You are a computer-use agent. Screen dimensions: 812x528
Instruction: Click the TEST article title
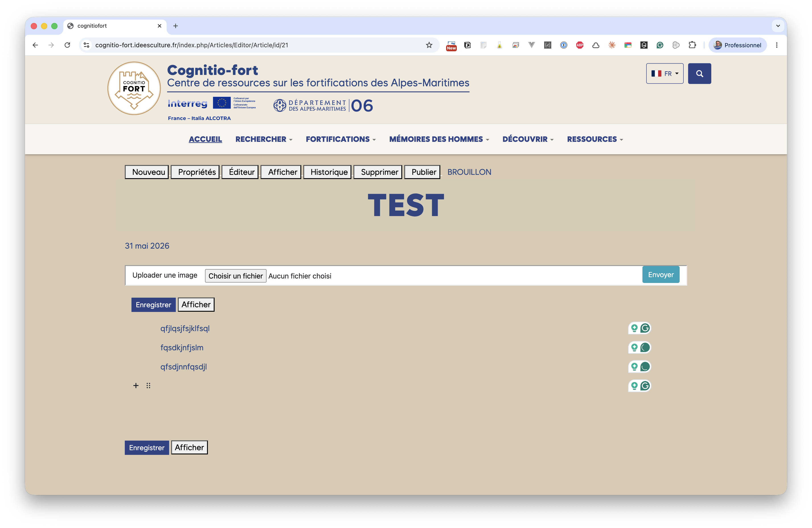click(x=406, y=205)
